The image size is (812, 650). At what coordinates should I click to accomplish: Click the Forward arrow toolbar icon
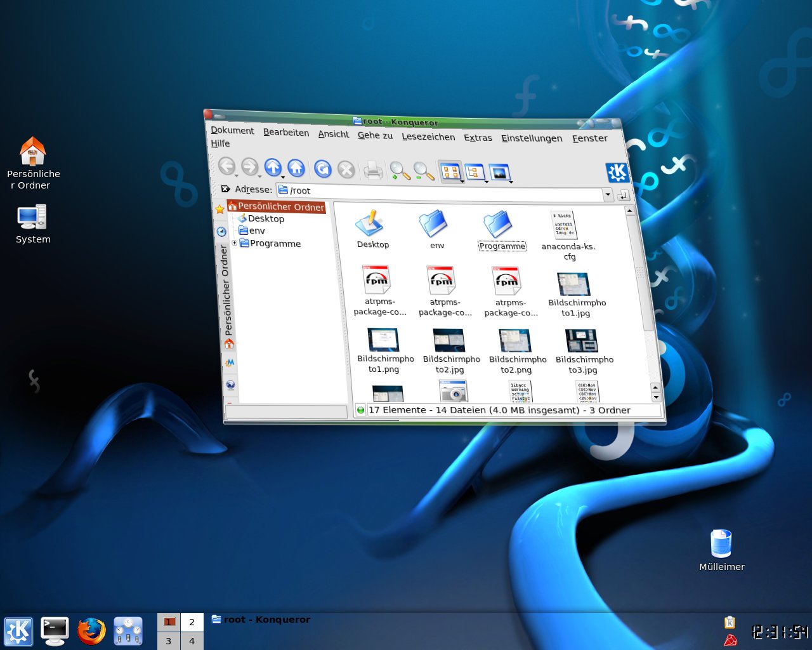coord(250,167)
